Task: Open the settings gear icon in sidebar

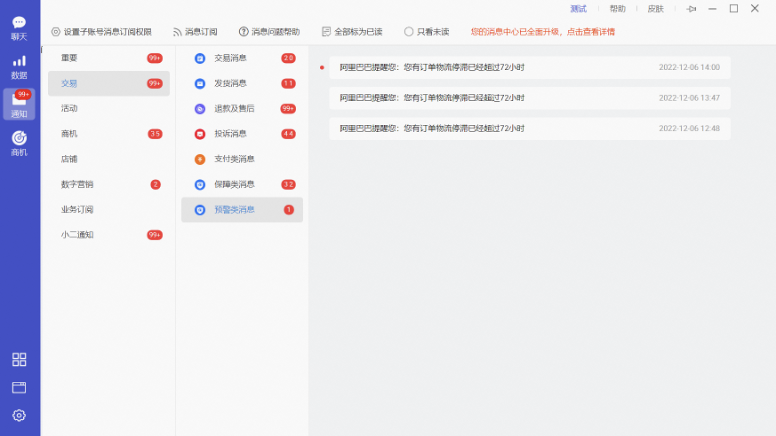Action: point(19,415)
